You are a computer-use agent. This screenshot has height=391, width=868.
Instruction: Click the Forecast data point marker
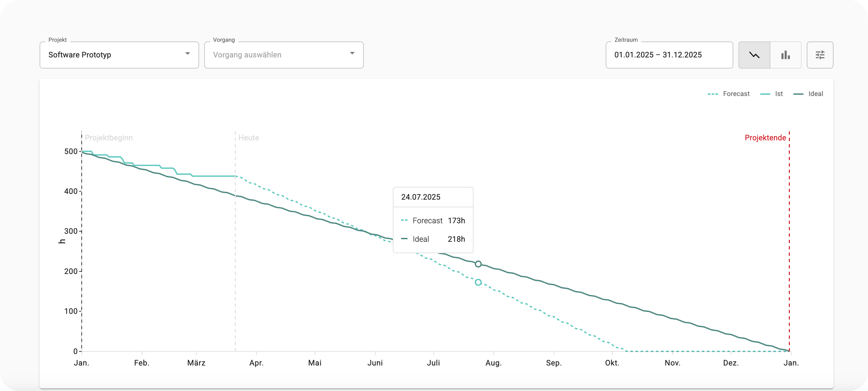pos(478,282)
